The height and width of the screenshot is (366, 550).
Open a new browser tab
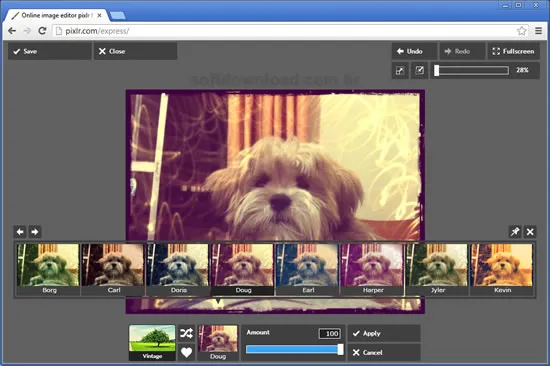[x=118, y=15]
